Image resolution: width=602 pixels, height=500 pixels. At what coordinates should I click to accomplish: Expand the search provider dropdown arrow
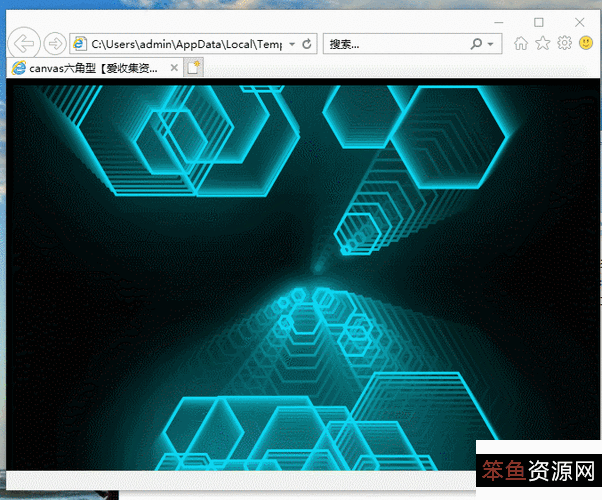(491, 44)
